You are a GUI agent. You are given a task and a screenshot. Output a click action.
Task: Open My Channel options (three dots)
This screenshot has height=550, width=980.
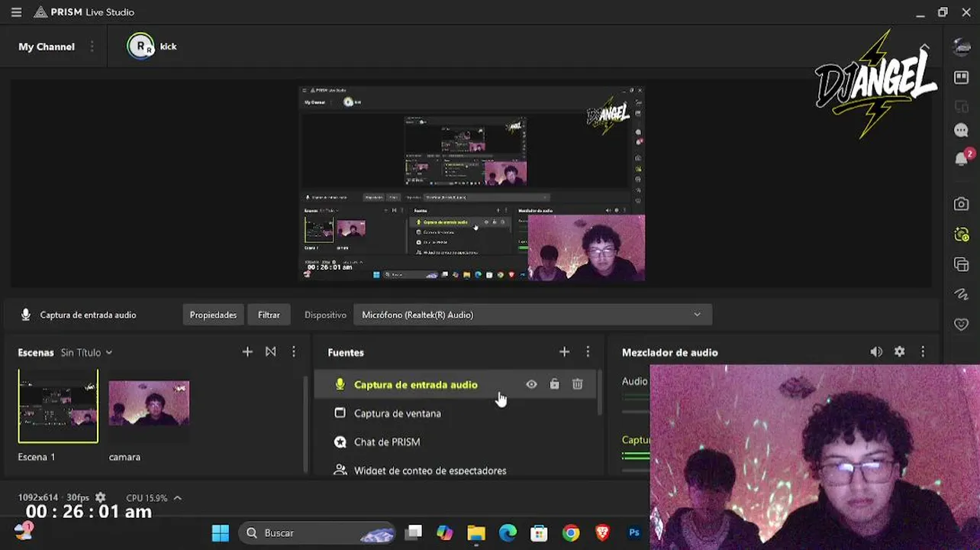[92, 47]
